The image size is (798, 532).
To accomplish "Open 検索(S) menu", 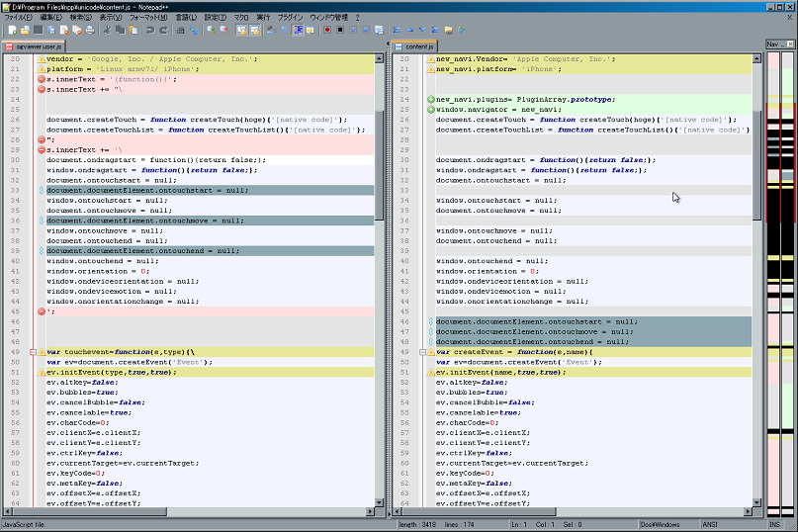I will tap(81, 18).
